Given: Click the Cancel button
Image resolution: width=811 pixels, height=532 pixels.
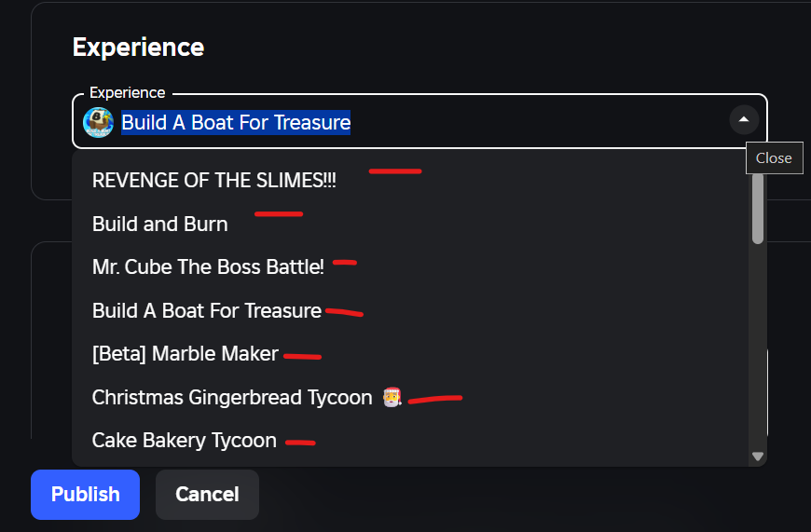Looking at the screenshot, I should pos(207,494).
